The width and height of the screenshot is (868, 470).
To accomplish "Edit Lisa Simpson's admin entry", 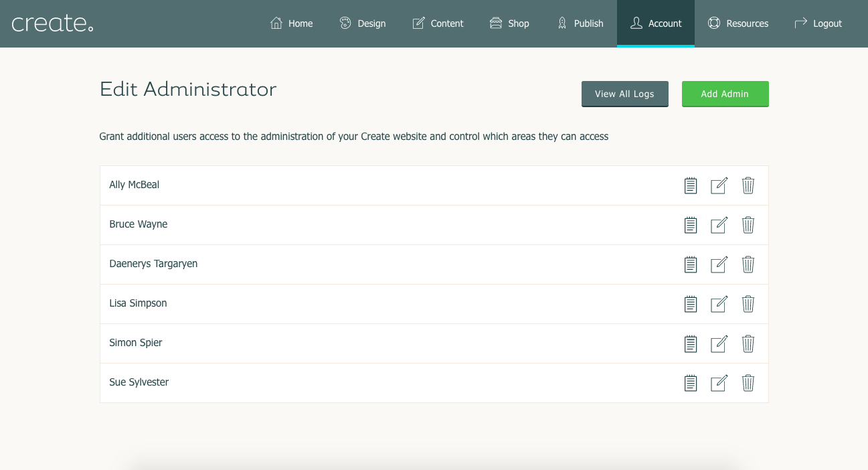I will [x=719, y=304].
